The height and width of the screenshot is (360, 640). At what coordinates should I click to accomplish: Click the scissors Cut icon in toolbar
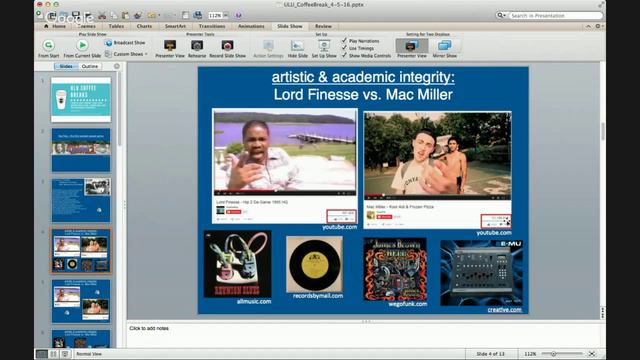(102, 16)
